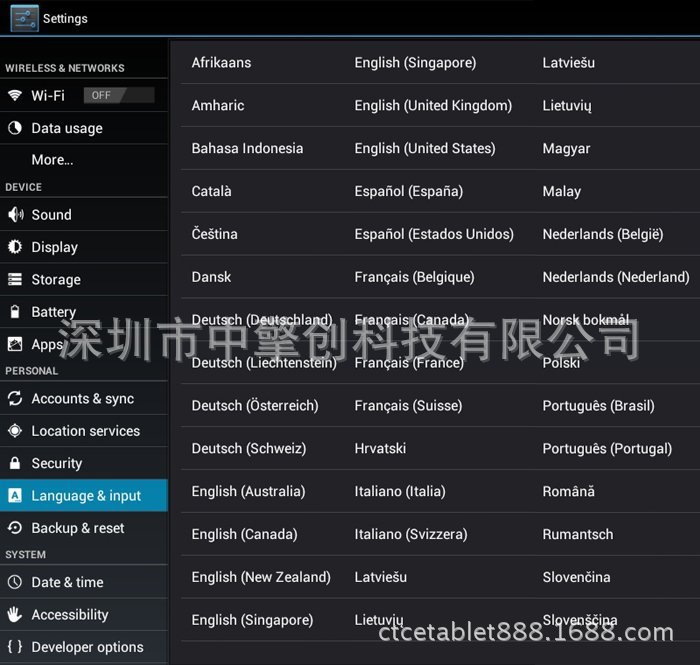
Task: Click the Storage icon
Action: 15,280
